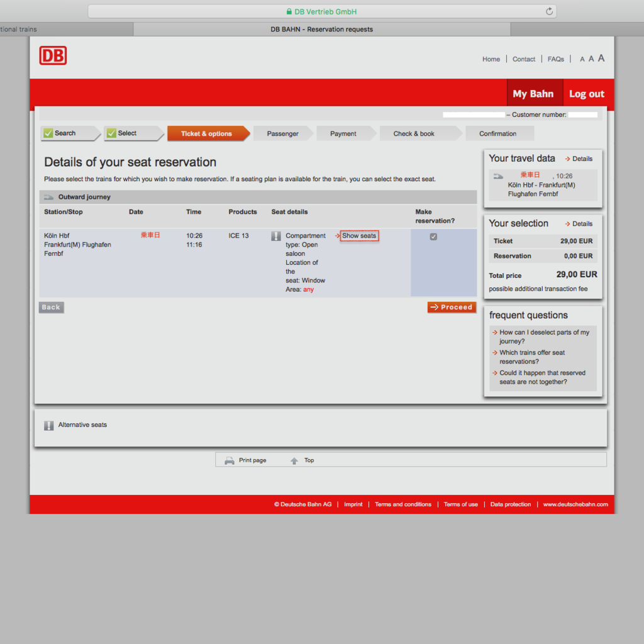Reload page with the refresh icon
This screenshot has height=644, width=644.
(549, 11)
